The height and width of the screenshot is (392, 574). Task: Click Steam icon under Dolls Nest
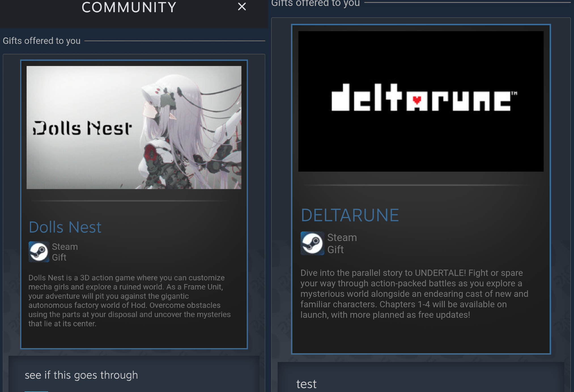click(39, 252)
